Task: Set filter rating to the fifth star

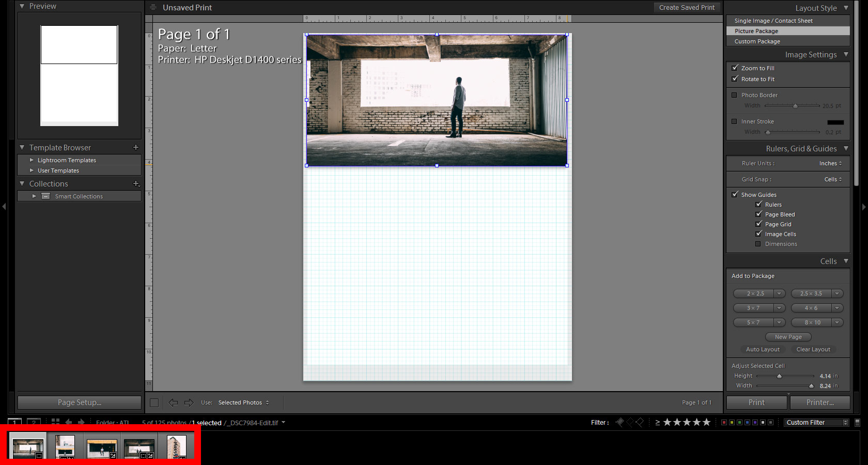Action: pyautogui.click(x=706, y=422)
